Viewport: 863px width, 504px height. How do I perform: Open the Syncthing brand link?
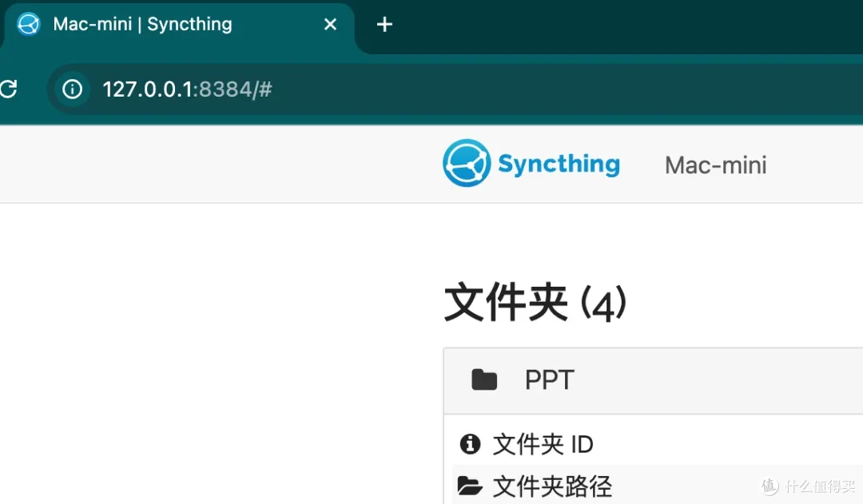tap(531, 163)
